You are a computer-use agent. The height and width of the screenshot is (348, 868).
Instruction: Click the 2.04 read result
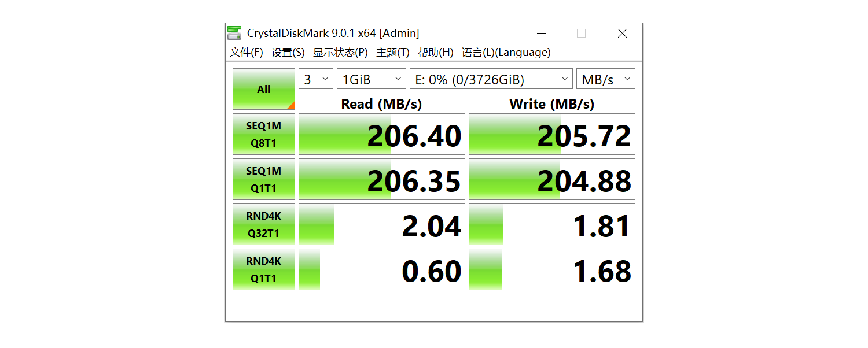pyautogui.click(x=382, y=224)
